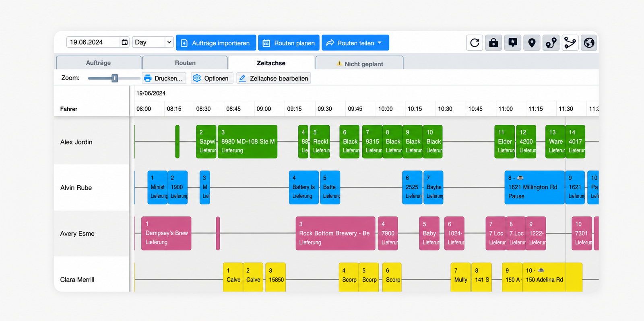Select Avery Esme's stop 6 1024-
This screenshot has height=321, width=644.
(x=454, y=233)
